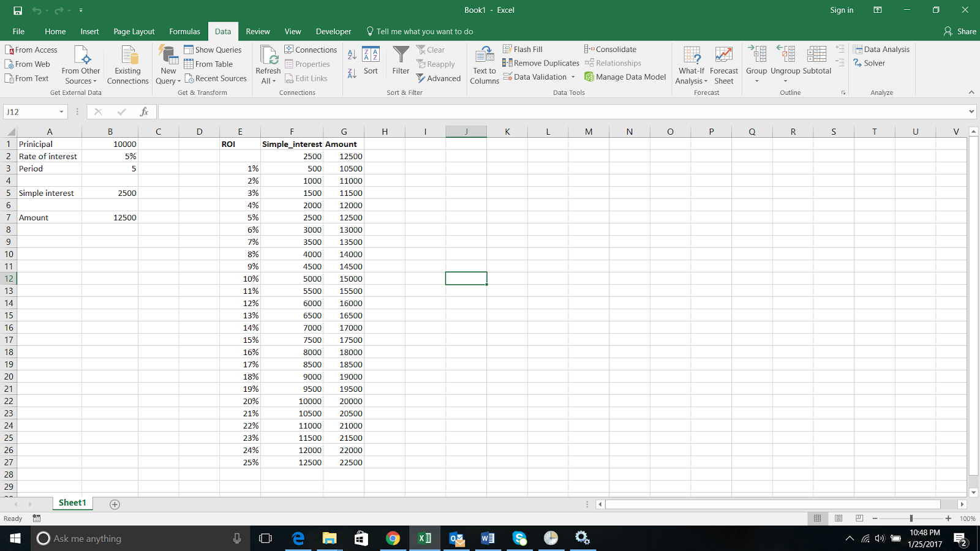Viewport: 980px width, 551px height.
Task: Click the Data Analysis button
Action: tap(882, 49)
